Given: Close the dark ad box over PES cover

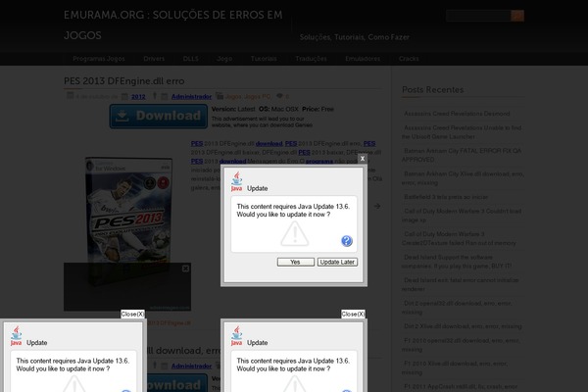Looking at the screenshot, I should (x=185, y=269).
